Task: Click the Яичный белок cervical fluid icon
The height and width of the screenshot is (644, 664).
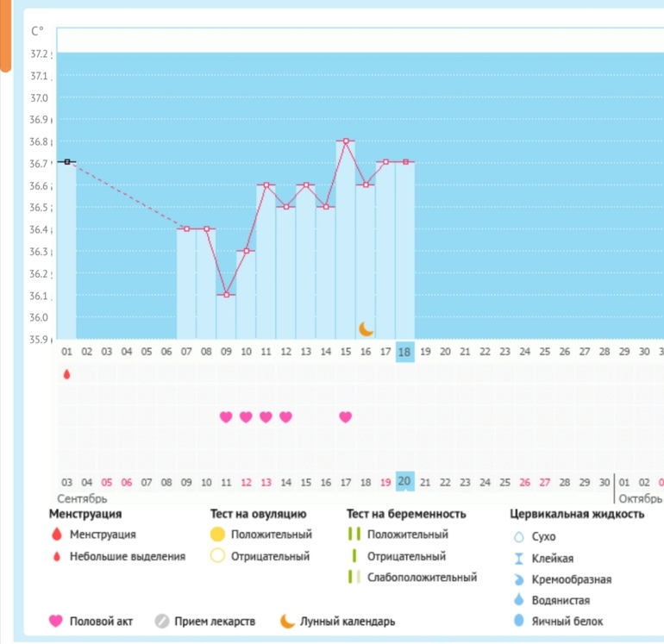Action: point(519,621)
